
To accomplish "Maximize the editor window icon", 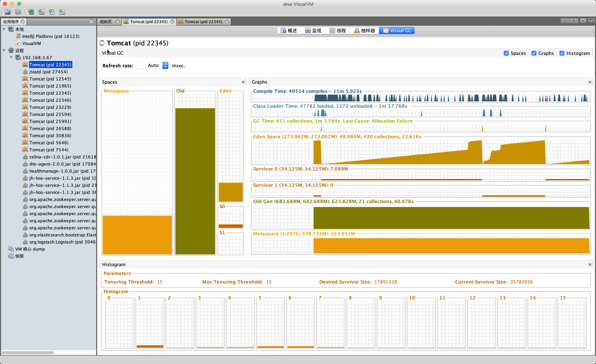I will (x=591, y=21).
